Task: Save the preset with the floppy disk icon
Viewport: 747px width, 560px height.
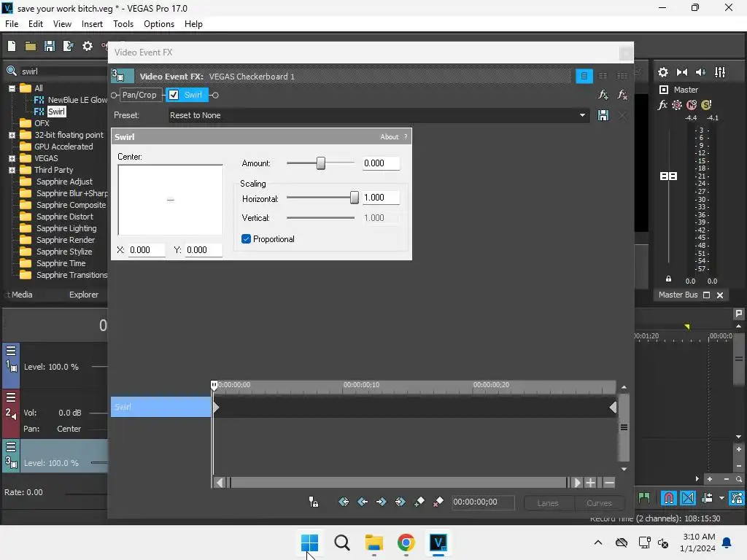Action: pyautogui.click(x=603, y=115)
